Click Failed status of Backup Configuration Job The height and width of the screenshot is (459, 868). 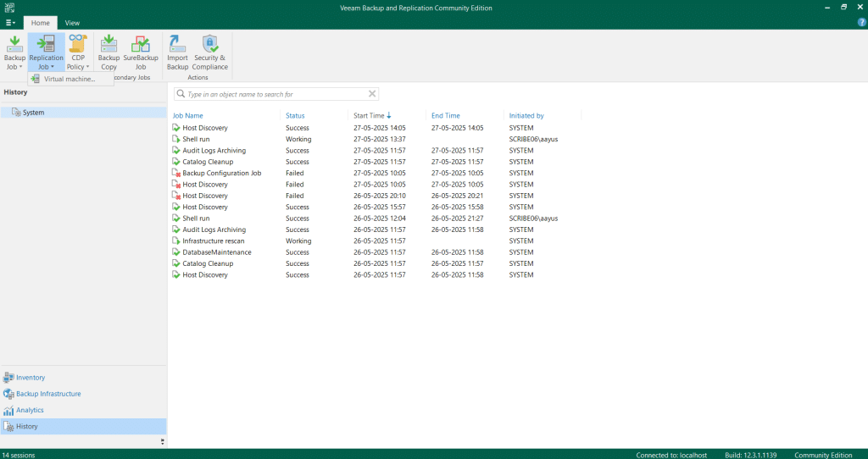(294, 173)
